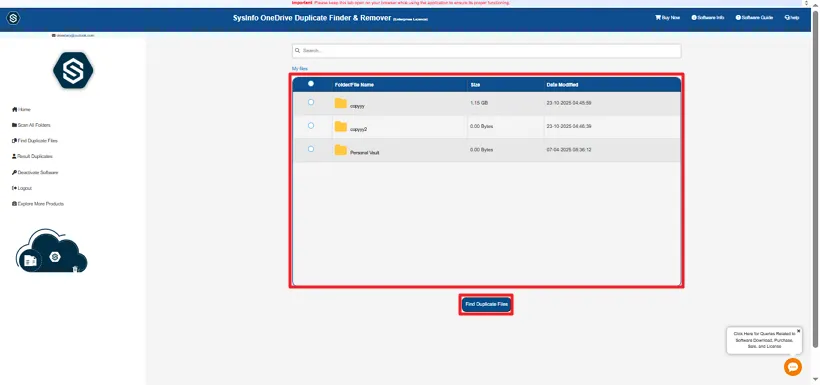
Task: Click the My files breadcrumb link
Action: coord(300,69)
